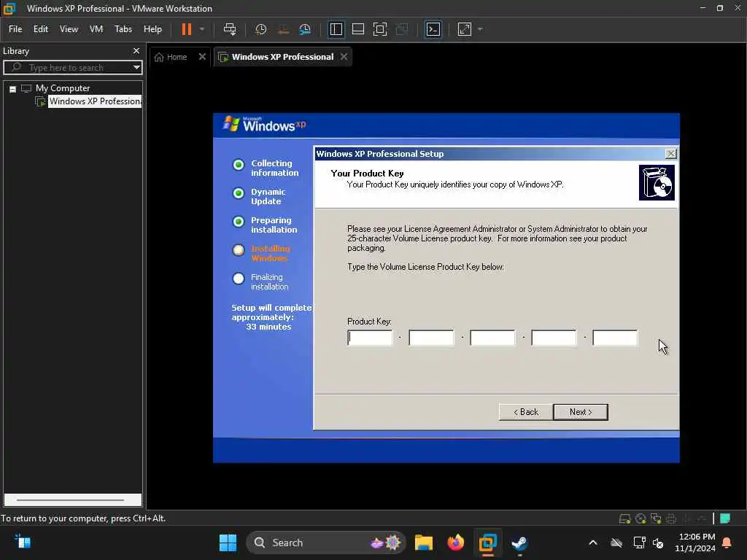Image resolution: width=747 pixels, height=560 pixels.
Task: Open the power options dropdown arrow beside pause
Action: 202,29
